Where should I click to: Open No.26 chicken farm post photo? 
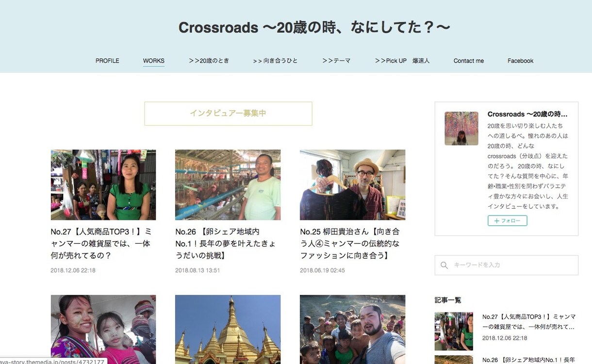point(228,185)
